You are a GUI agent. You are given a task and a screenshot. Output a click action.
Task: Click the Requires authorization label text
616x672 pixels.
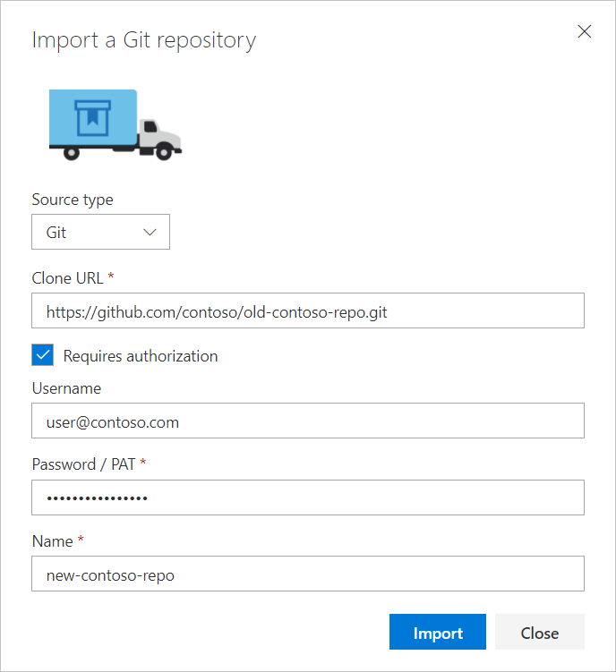(141, 356)
